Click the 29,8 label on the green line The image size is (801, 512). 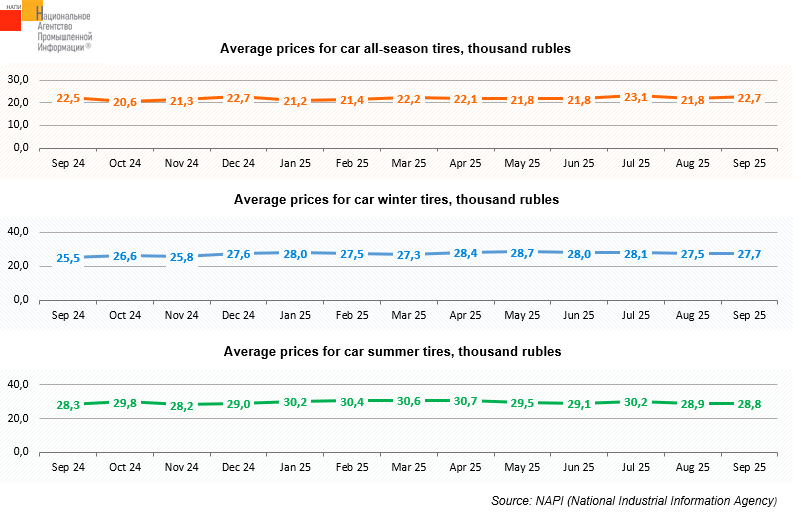point(125,402)
